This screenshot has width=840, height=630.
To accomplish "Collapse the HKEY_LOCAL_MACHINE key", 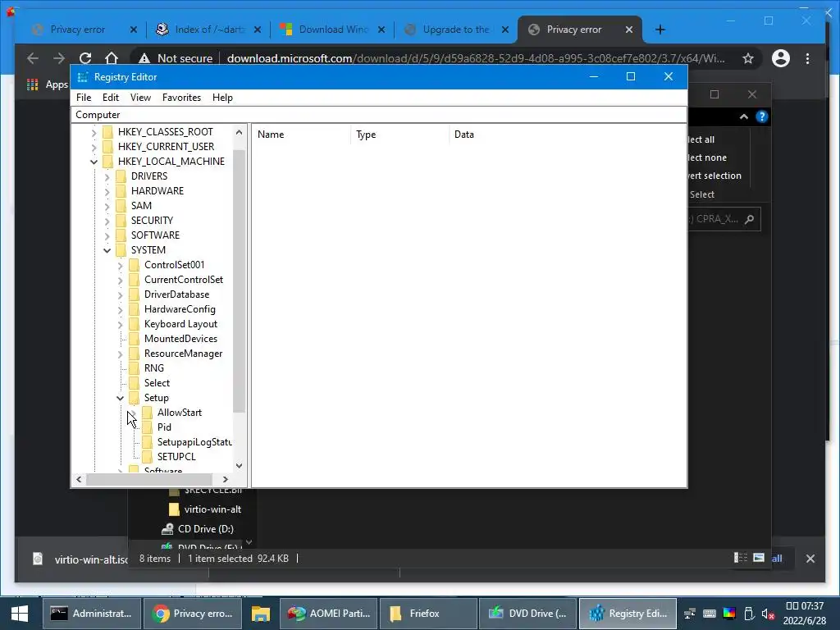I will tap(94, 162).
